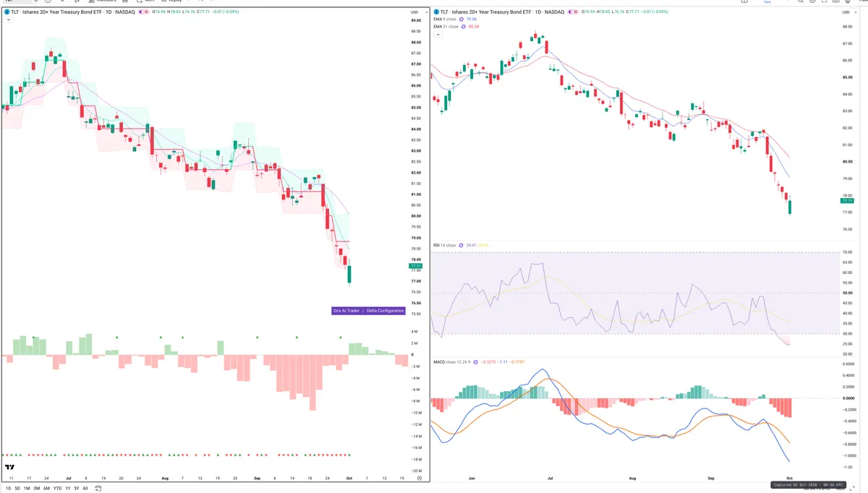Select 5Y time range
Viewport: 868px width, 493px height.
[x=77, y=489]
